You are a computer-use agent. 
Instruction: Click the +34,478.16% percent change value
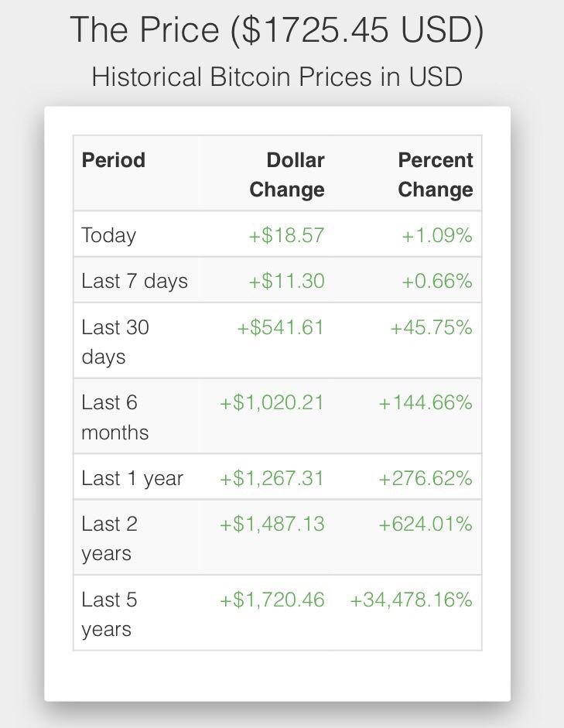(x=411, y=600)
